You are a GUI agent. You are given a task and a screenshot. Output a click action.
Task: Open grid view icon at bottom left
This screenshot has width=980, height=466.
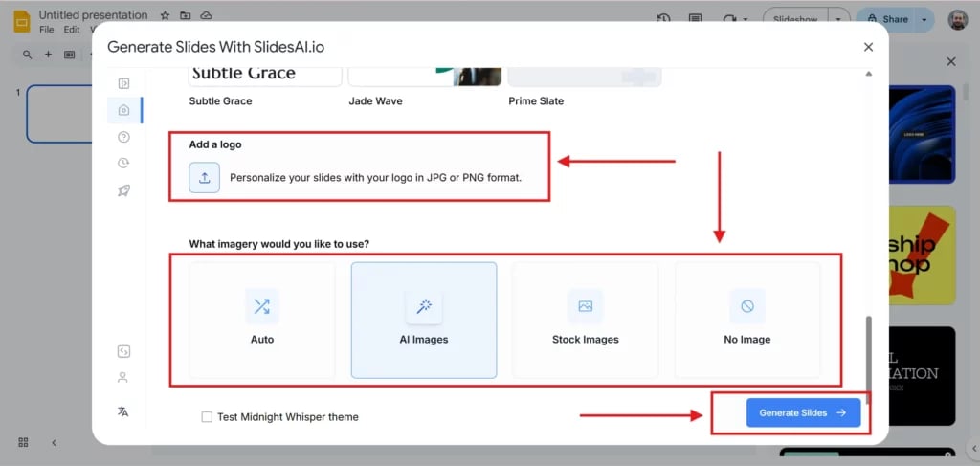[23, 442]
